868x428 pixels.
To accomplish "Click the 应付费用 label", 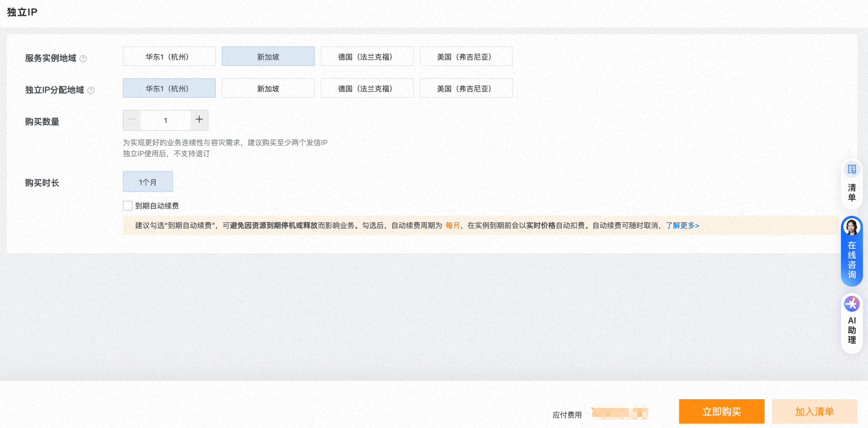I will [x=567, y=415].
